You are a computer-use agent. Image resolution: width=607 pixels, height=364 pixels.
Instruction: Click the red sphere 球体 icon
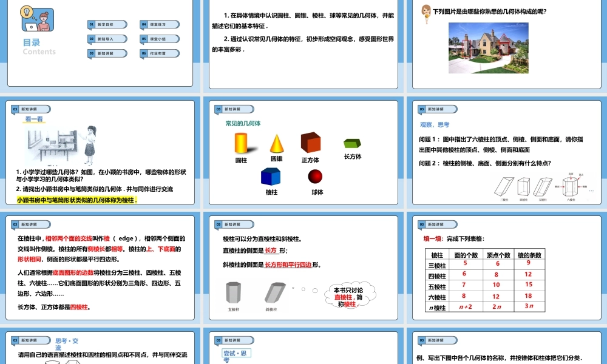tap(316, 176)
